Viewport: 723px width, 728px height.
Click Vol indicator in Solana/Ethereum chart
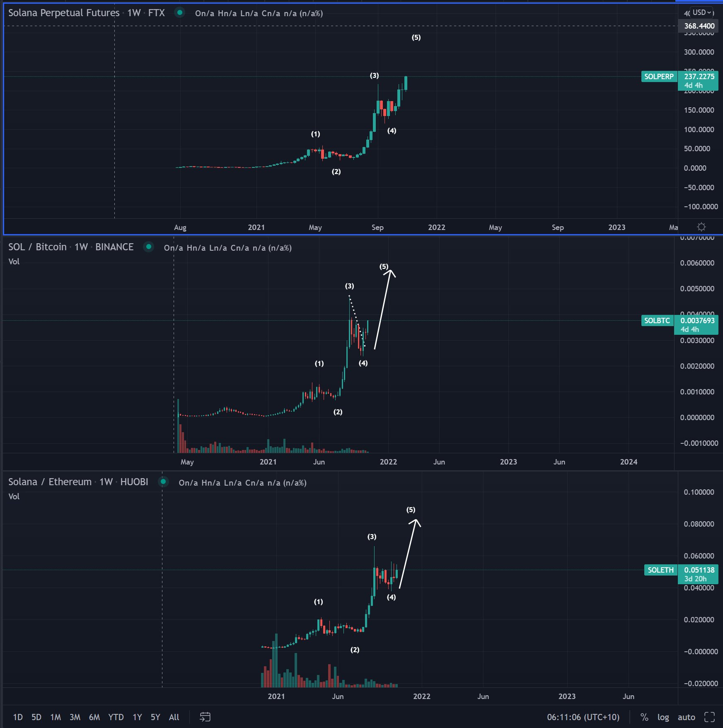tap(14, 496)
